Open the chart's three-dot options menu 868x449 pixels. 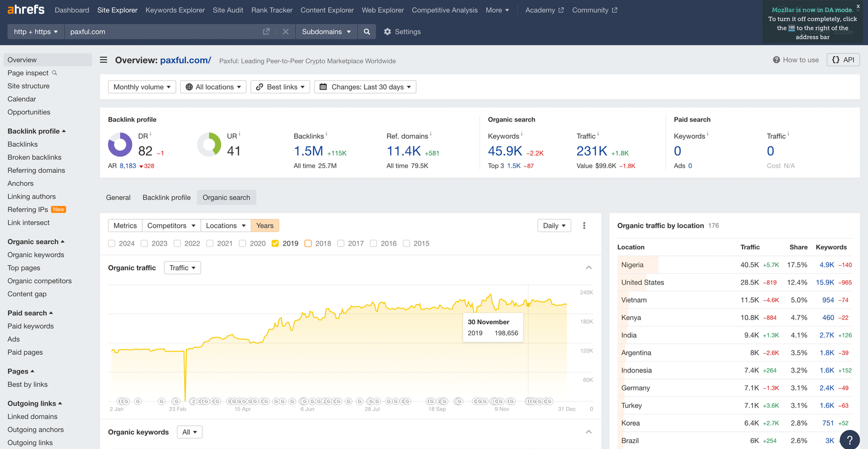pos(584,226)
